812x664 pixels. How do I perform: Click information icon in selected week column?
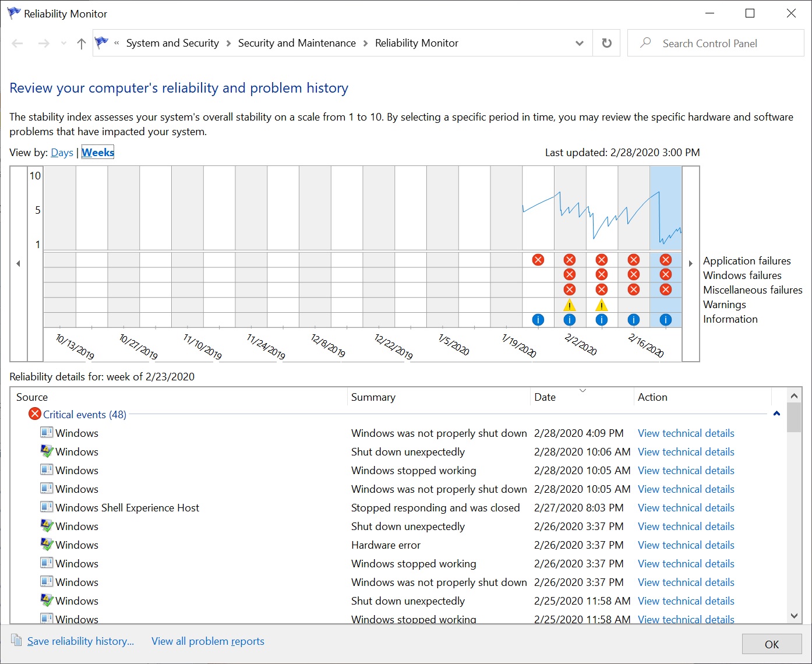point(666,320)
